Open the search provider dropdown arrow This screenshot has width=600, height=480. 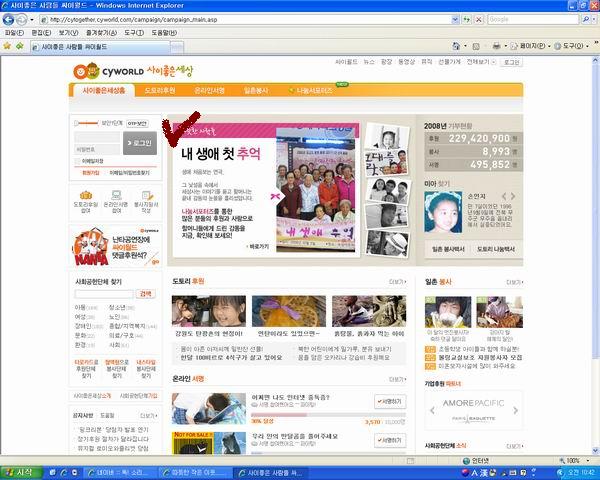tap(594, 19)
